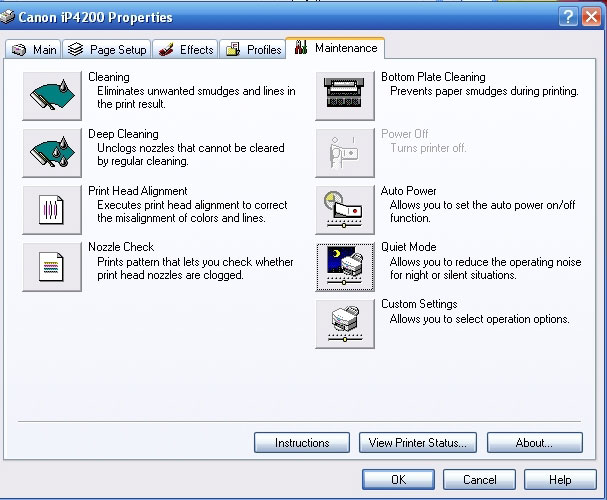Image resolution: width=607 pixels, height=500 pixels.
Task: Switch to the Main tab
Action: pyautogui.click(x=33, y=50)
